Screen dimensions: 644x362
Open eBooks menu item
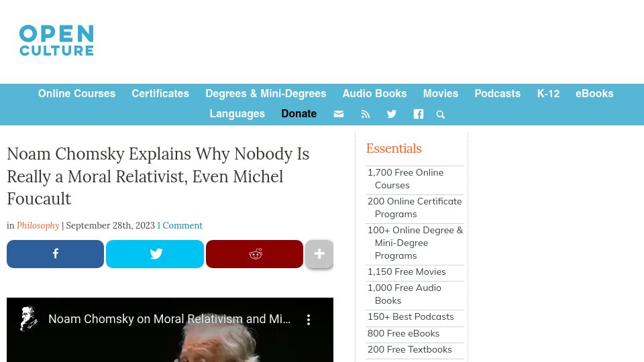pos(594,94)
